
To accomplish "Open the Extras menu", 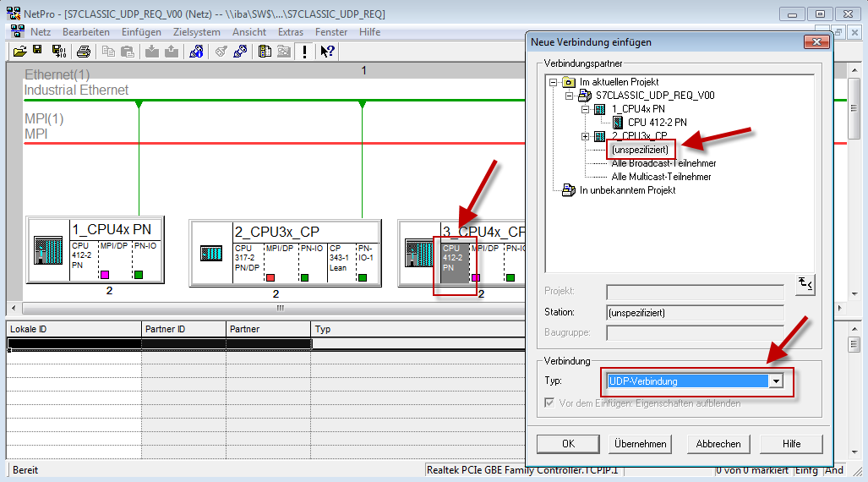I will tap(290, 32).
